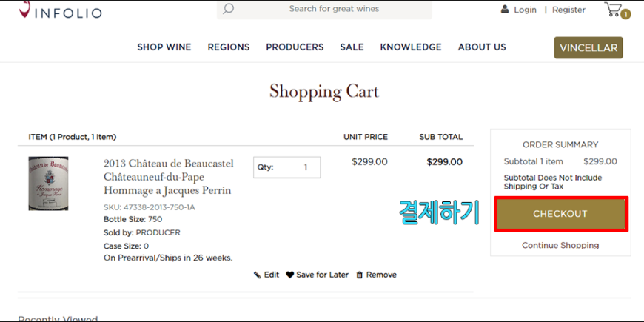The height and width of the screenshot is (322, 644).
Task: Click the Edit text label
Action: coord(272,275)
